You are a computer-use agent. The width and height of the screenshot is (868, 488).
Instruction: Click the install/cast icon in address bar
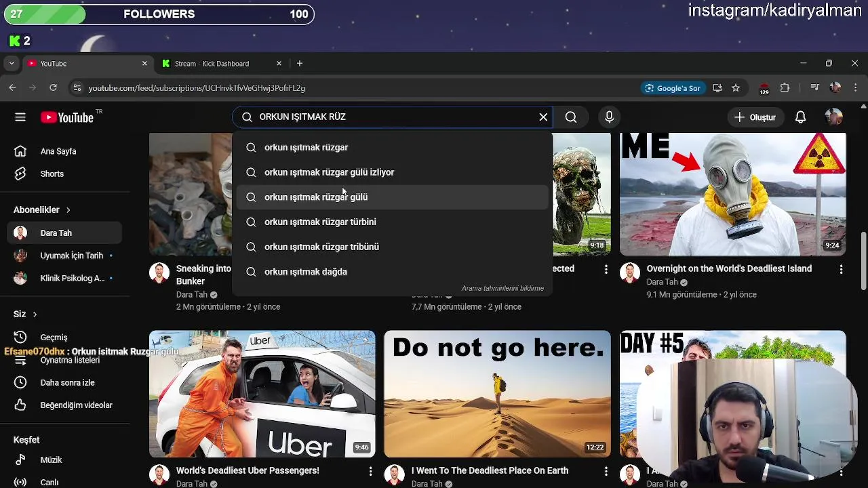click(x=717, y=88)
